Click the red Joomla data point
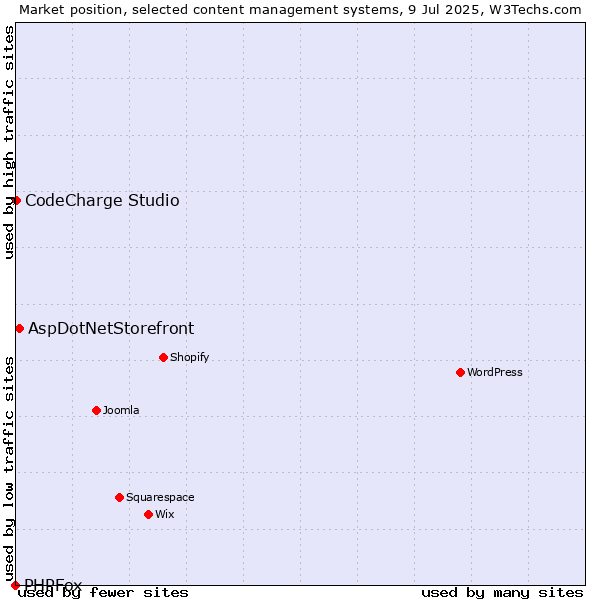 tap(96, 411)
